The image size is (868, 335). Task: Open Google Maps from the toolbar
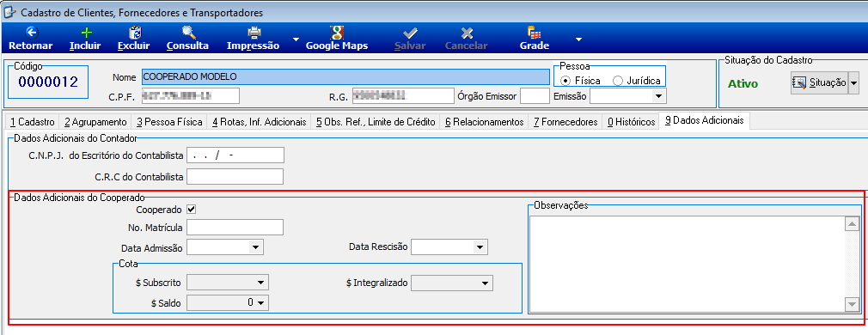(337, 39)
